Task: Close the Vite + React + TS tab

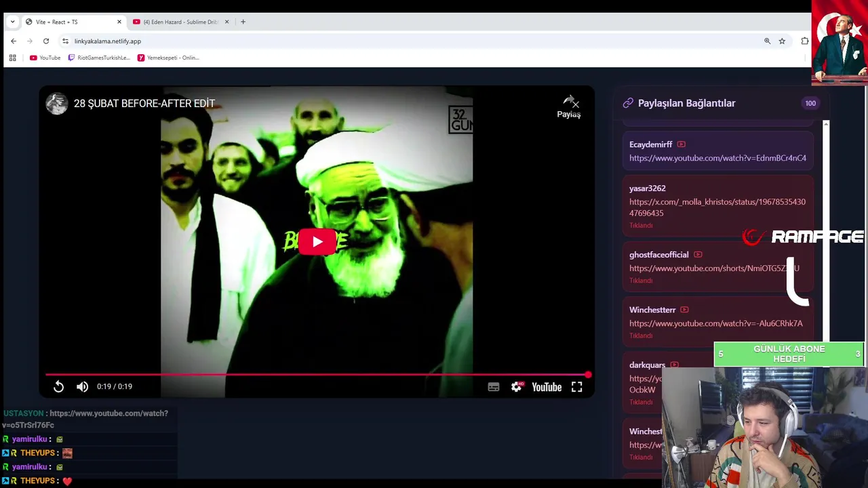Action: pyautogui.click(x=119, y=22)
